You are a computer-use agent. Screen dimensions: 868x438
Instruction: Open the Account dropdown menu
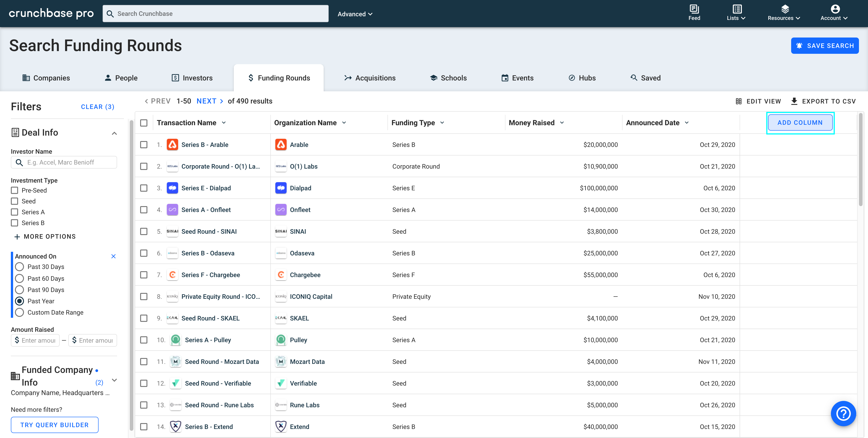[834, 13]
